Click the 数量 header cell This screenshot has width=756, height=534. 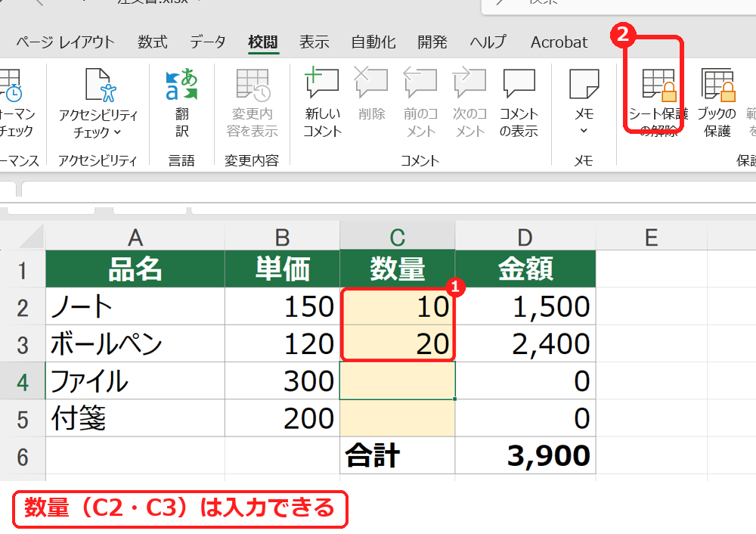398,269
